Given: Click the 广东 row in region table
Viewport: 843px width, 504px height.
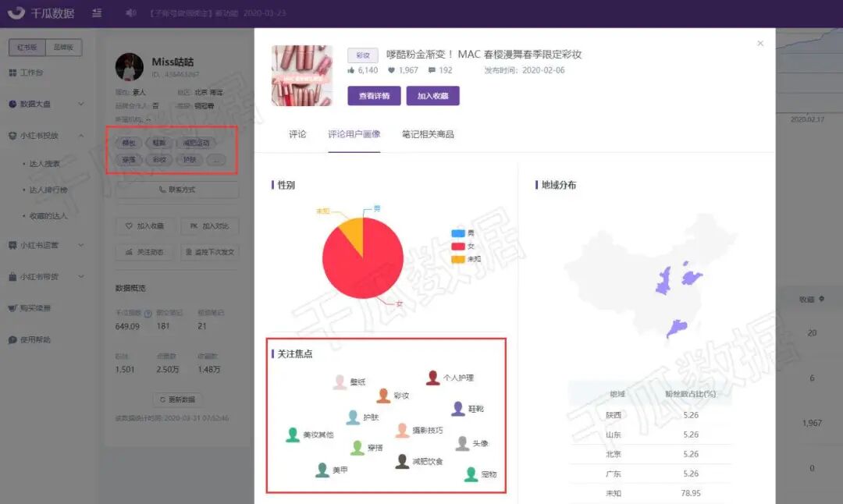Looking at the screenshot, I should 650,474.
